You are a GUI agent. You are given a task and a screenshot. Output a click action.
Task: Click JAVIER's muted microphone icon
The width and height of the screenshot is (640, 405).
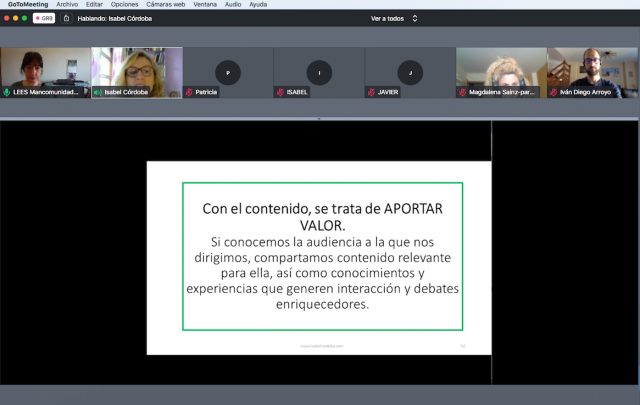pyautogui.click(x=371, y=92)
